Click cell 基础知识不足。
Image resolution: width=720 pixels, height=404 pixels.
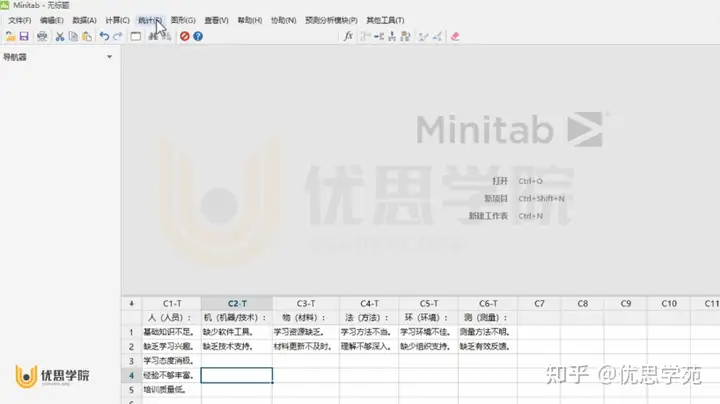pos(172,332)
